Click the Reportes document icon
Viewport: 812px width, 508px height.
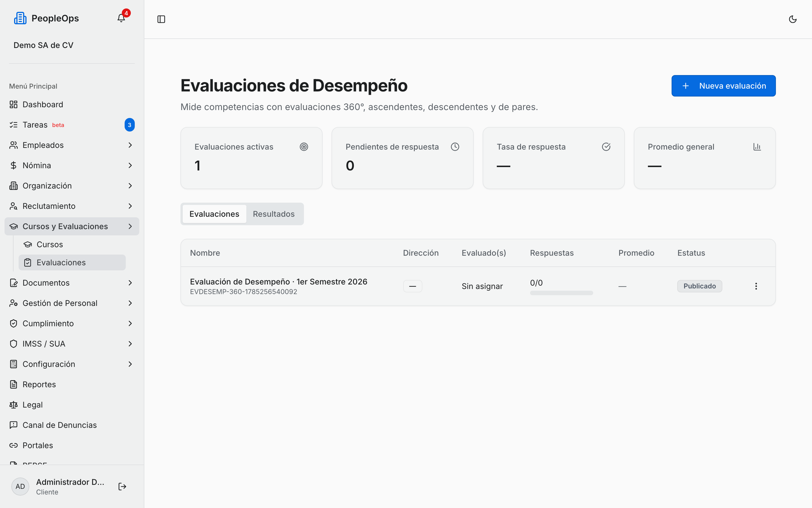[x=14, y=384]
